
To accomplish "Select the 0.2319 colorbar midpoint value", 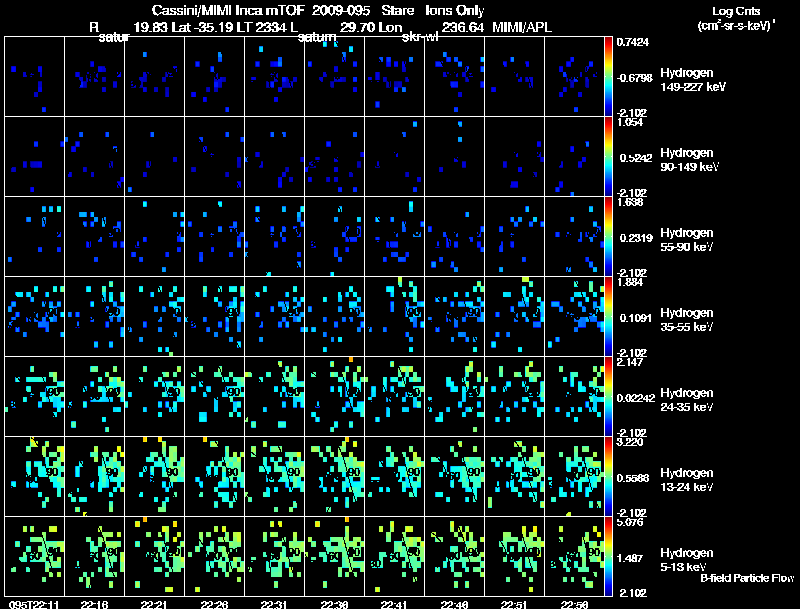I will pyautogui.click(x=636, y=238).
